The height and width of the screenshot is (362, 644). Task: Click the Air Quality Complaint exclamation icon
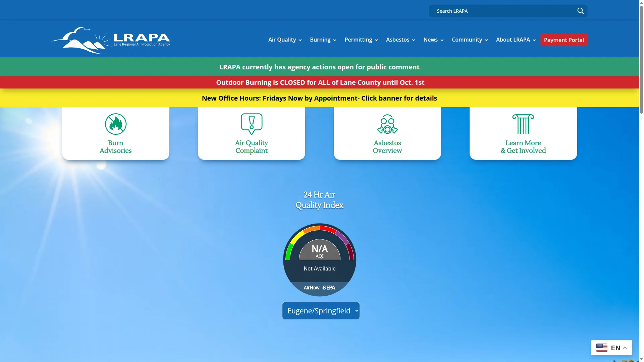pyautogui.click(x=252, y=124)
